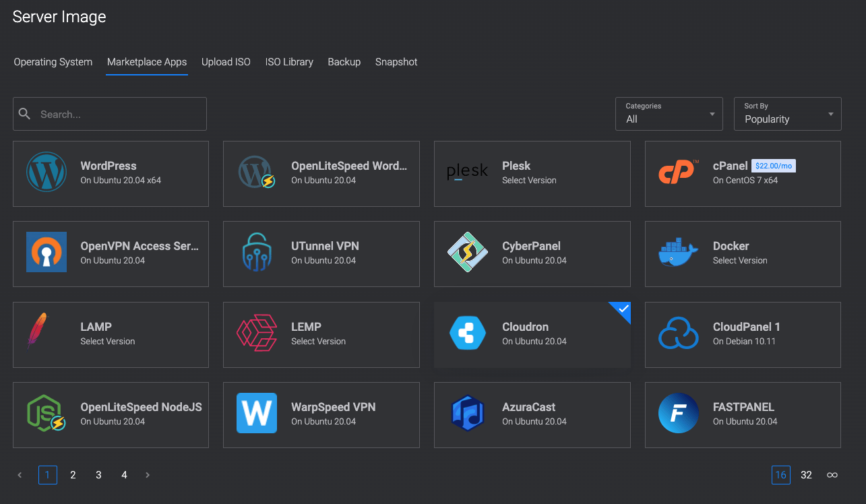866x504 pixels.
Task: Click the CloudPanel 1 title text
Action: point(747,327)
